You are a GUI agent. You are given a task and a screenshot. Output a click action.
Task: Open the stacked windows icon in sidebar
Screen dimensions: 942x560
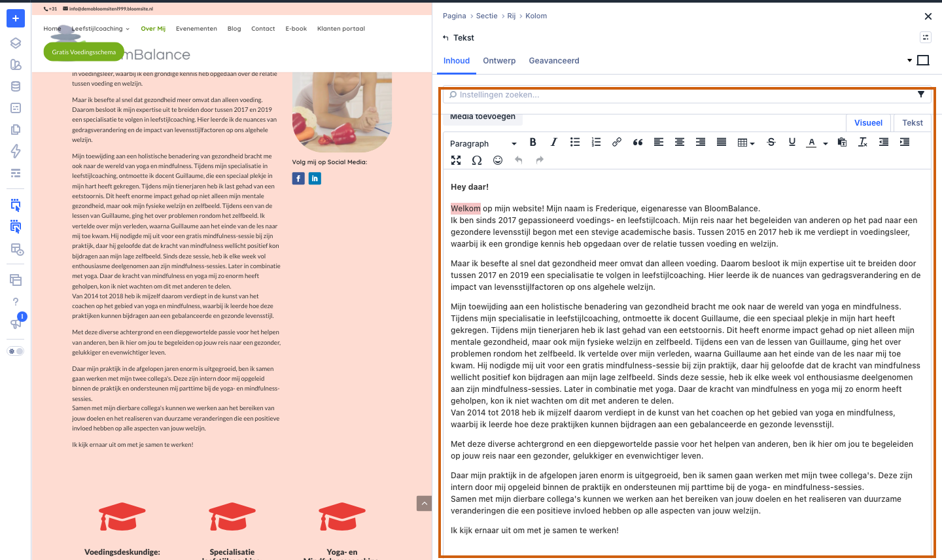coord(16,280)
